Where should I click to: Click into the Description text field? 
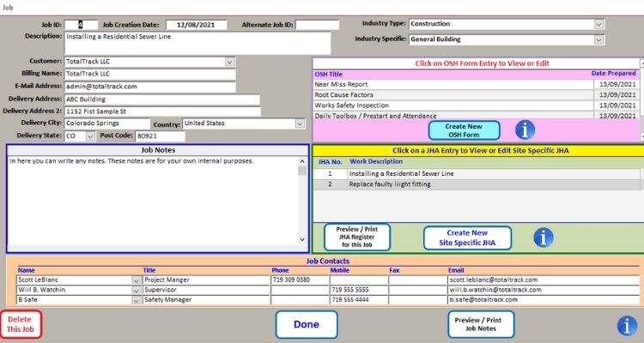[197, 43]
